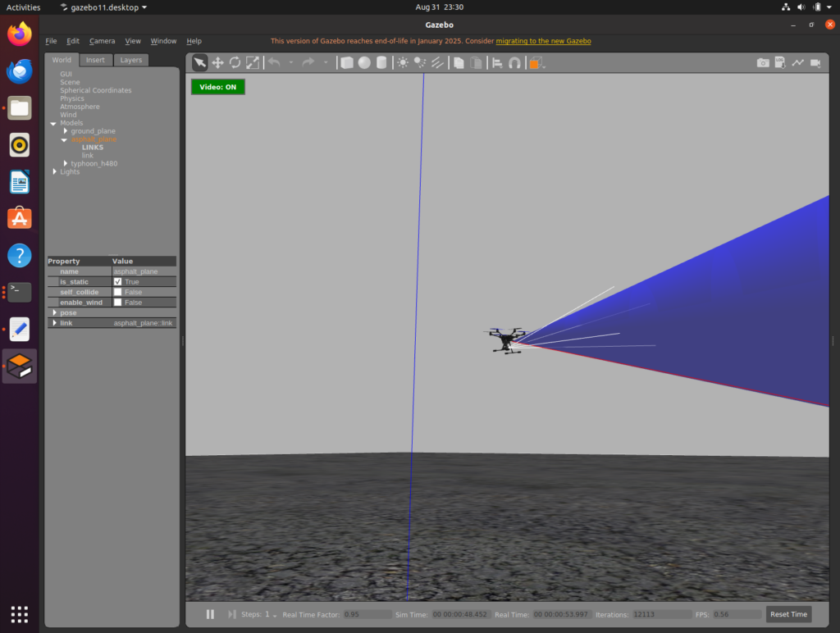Open the Camera menu
This screenshot has height=633, width=840.
tap(102, 41)
